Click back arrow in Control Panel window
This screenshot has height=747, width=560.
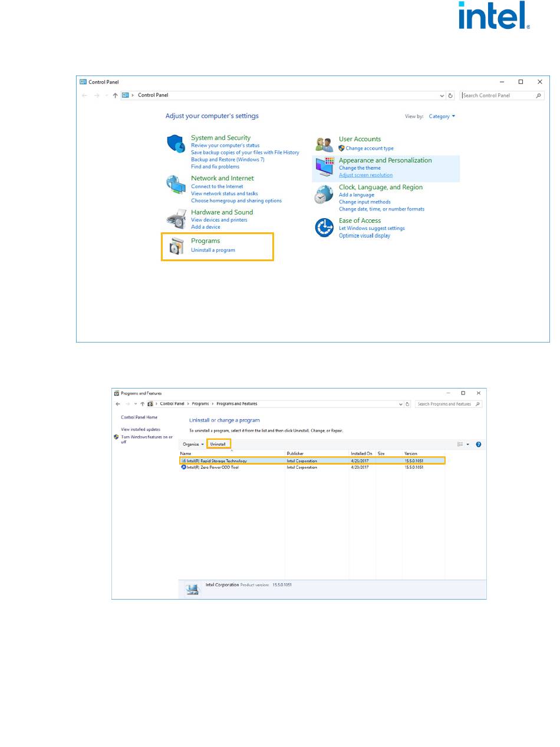point(84,96)
